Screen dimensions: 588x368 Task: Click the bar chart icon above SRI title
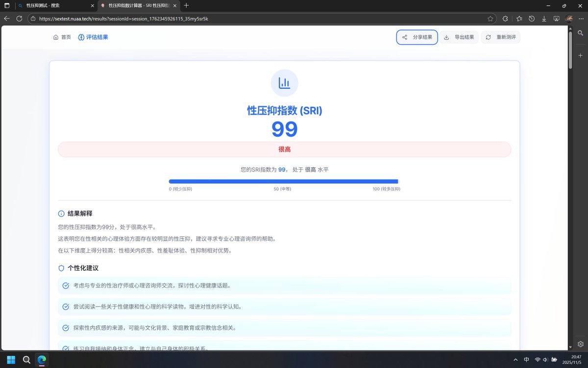(284, 83)
